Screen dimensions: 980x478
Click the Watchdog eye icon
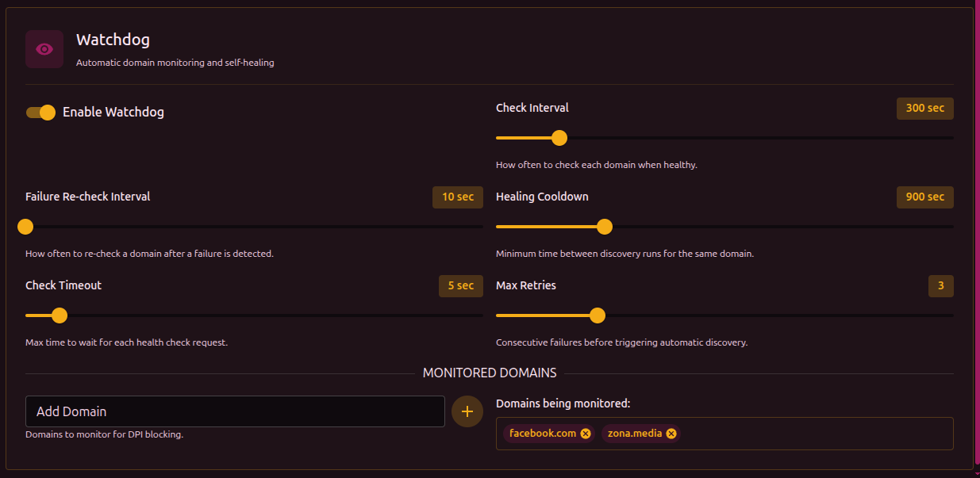[x=44, y=49]
